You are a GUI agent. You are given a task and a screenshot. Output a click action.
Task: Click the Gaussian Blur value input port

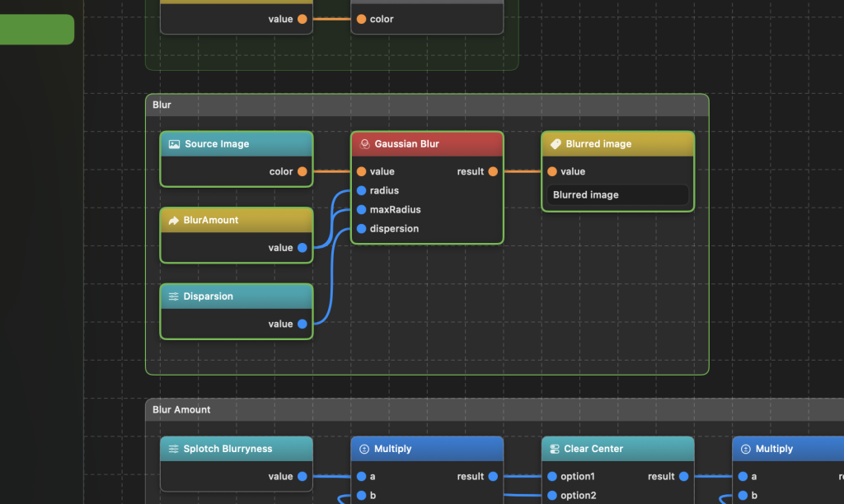click(361, 171)
